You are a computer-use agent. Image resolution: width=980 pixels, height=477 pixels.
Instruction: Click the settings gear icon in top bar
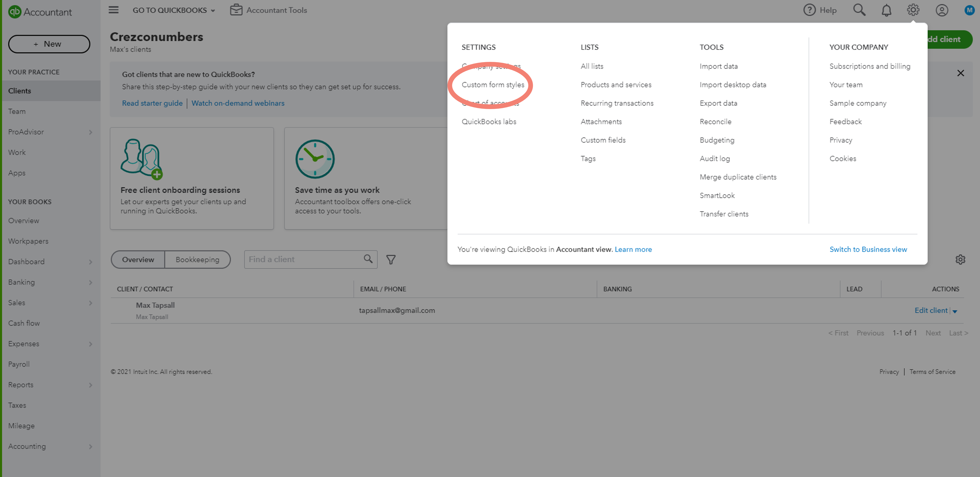point(913,10)
